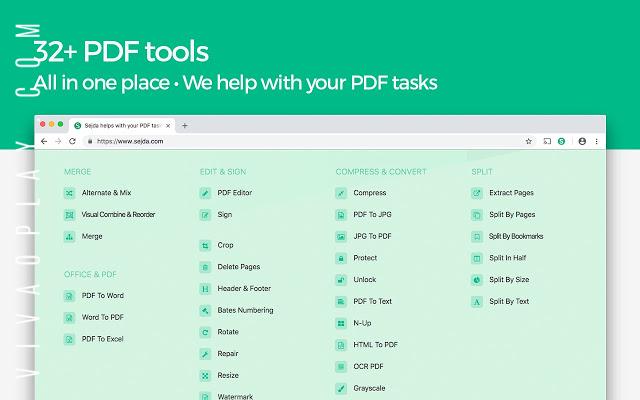Click the Rotate tool icon
Viewport: 640px width, 400px height.
pos(205,332)
